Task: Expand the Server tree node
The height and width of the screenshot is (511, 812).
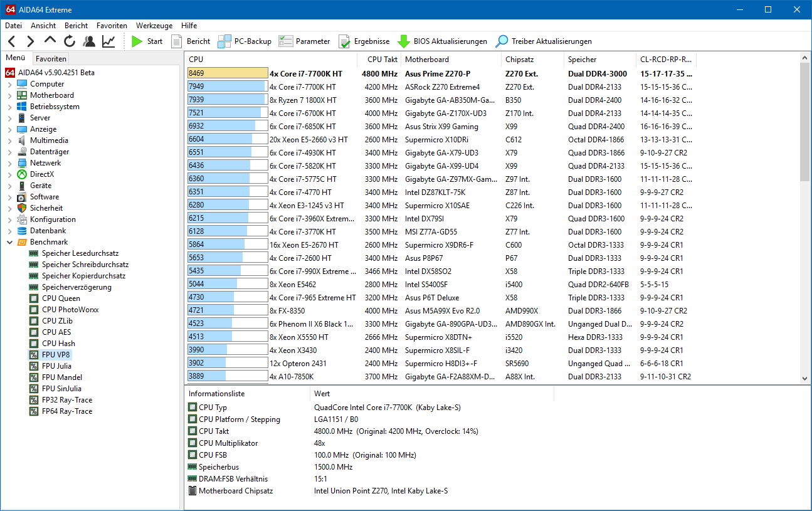Action: click(9, 118)
